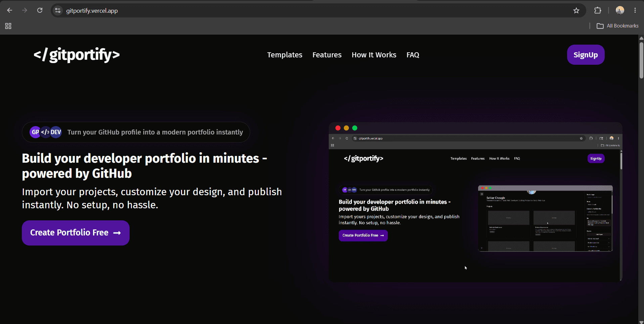Go back using the browser back arrow

coord(10,10)
